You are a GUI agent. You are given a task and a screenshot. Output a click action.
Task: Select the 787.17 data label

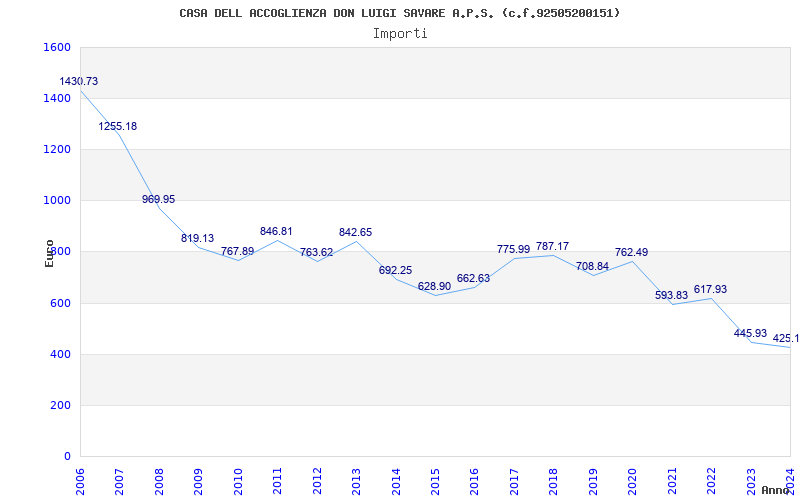(x=552, y=246)
